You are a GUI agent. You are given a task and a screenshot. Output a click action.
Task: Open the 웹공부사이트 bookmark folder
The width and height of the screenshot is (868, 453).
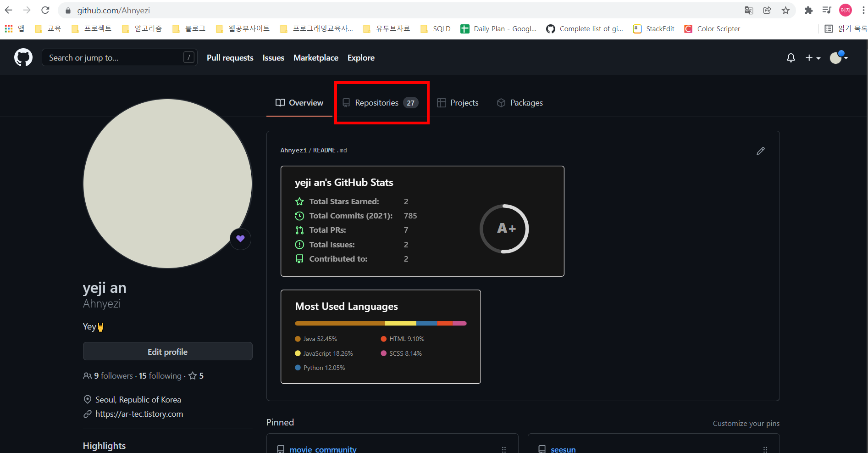coord(243,28)
